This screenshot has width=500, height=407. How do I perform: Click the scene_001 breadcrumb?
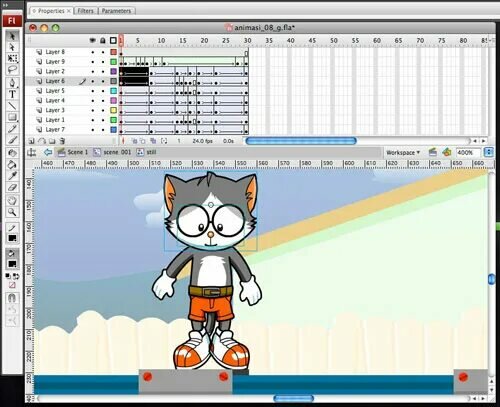coord(112,152)
